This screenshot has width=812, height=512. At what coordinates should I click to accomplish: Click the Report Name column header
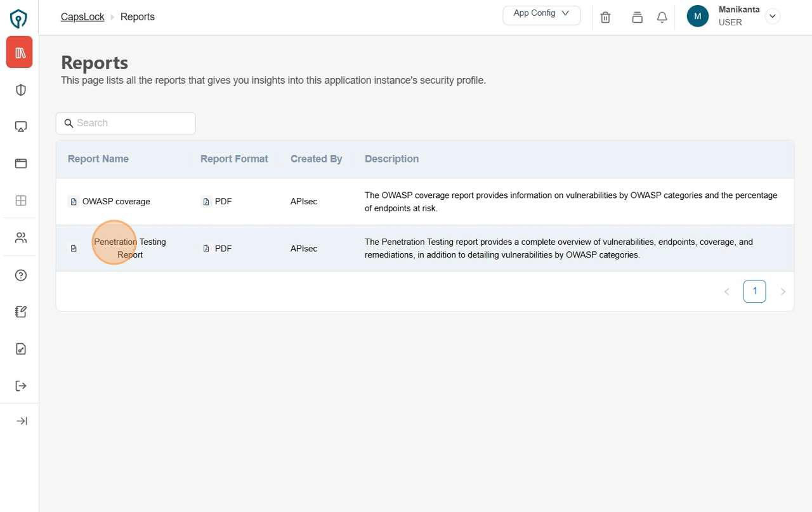98,159
